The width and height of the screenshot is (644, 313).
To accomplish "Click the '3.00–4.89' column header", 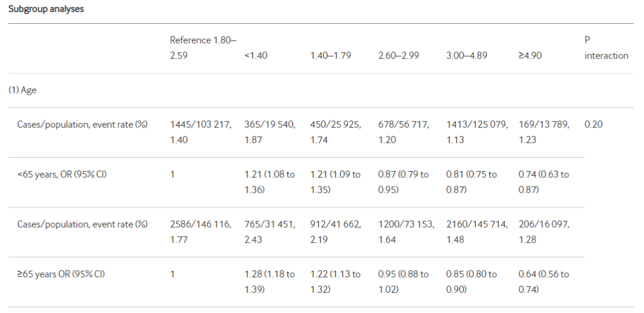I will [466, 55].
